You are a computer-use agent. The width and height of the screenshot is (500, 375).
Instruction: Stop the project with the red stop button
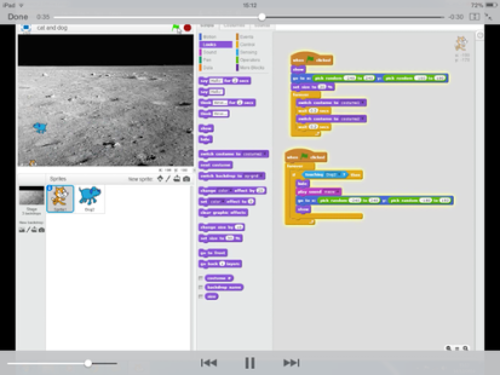[x=187, y=28]
